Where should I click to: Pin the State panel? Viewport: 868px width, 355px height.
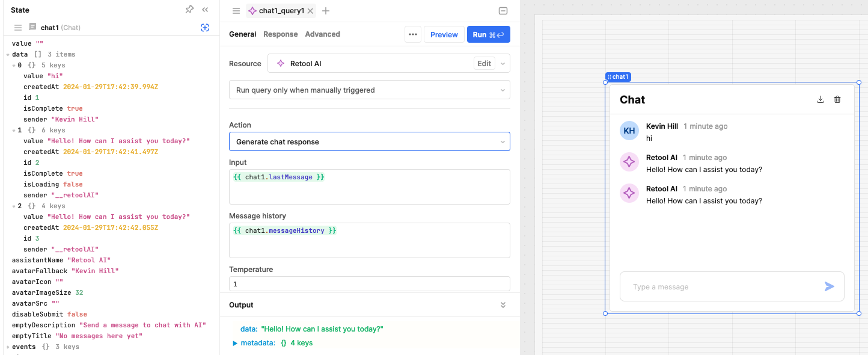click(189, 10)
